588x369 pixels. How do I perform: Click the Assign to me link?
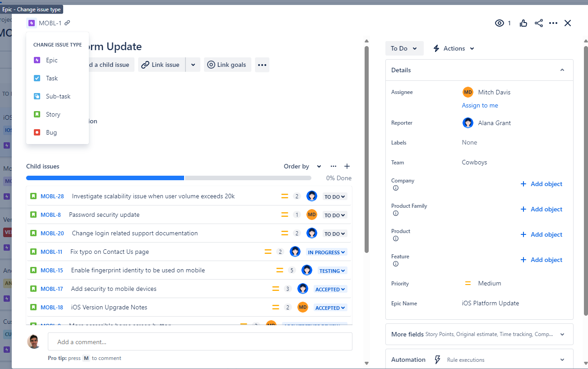(x=480, y=105)
